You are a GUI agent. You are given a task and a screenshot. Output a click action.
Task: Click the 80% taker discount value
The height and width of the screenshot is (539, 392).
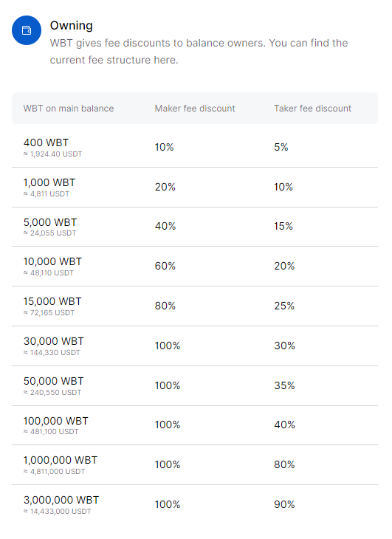click(284, 464)
